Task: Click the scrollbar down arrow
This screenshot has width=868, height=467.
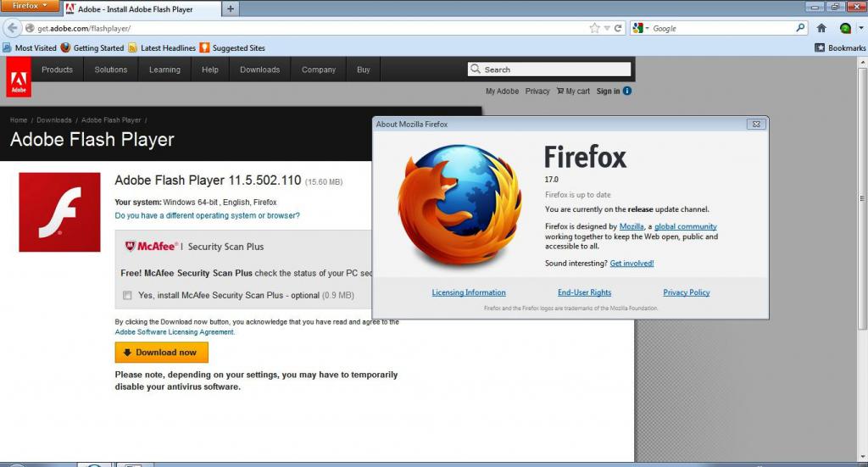Action: pos(862,457)
